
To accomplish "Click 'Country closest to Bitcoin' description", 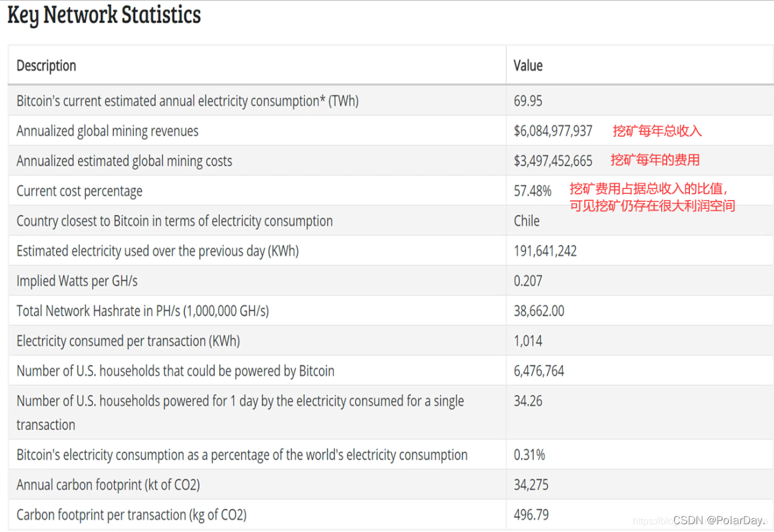I will (x=174, y=221).
